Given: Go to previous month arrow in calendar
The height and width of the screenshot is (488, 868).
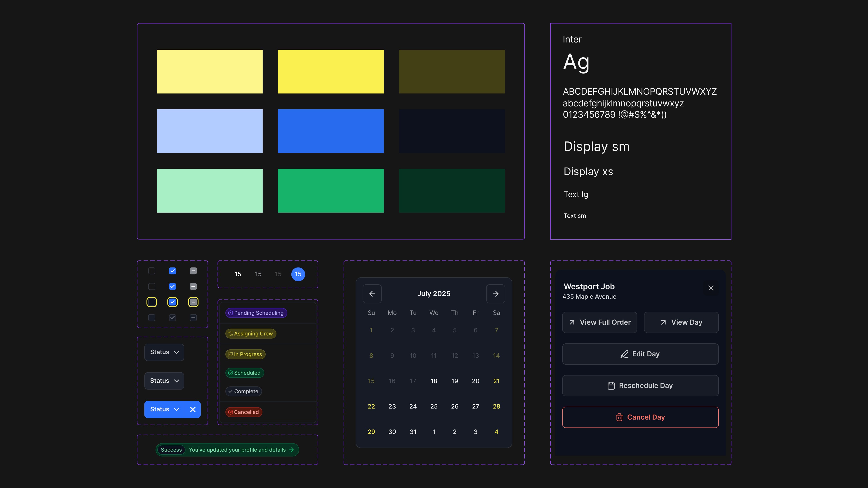Looking at the screenshot, I should [372, 294].
